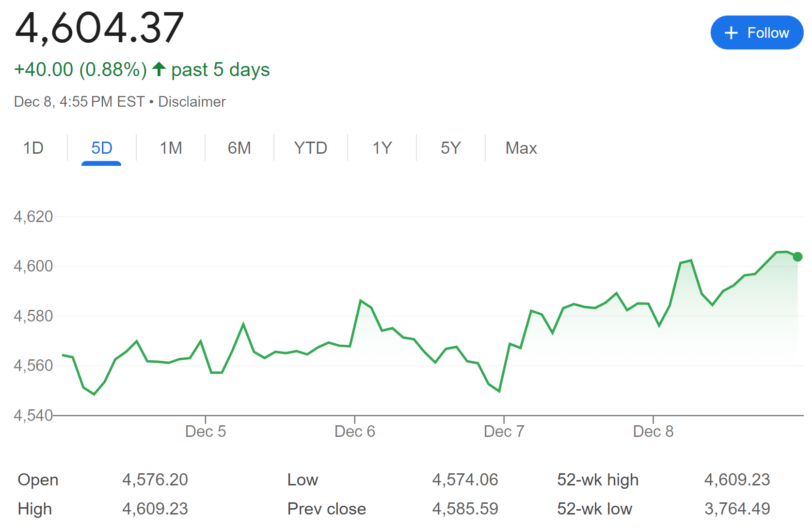This screenshot has height=530, width=812.
Task: Open the Disclaimer link
Action: coord(192,102)
